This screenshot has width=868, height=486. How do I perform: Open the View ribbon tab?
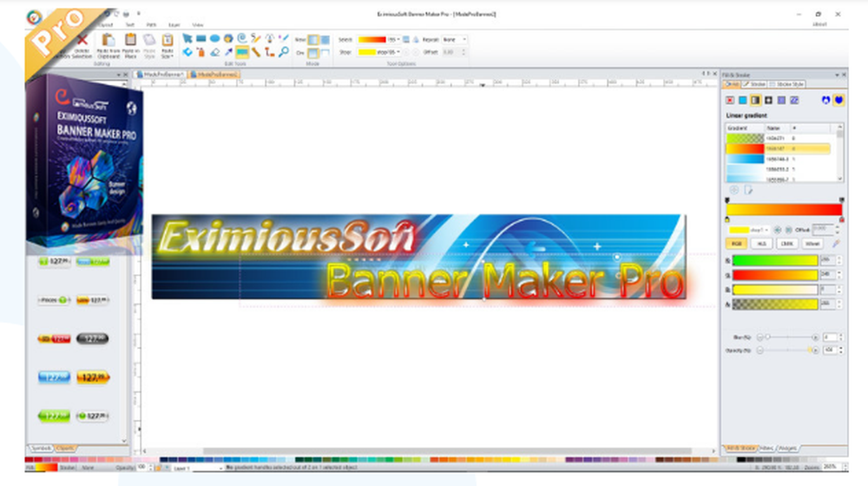[x=198, y=25]
